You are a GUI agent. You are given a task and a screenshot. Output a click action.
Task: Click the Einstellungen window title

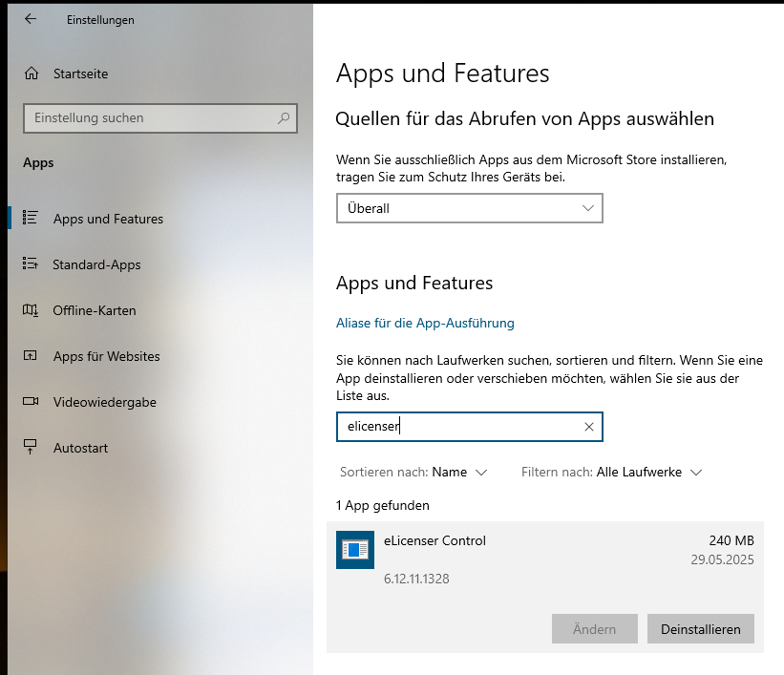click(x=100, y=20)
